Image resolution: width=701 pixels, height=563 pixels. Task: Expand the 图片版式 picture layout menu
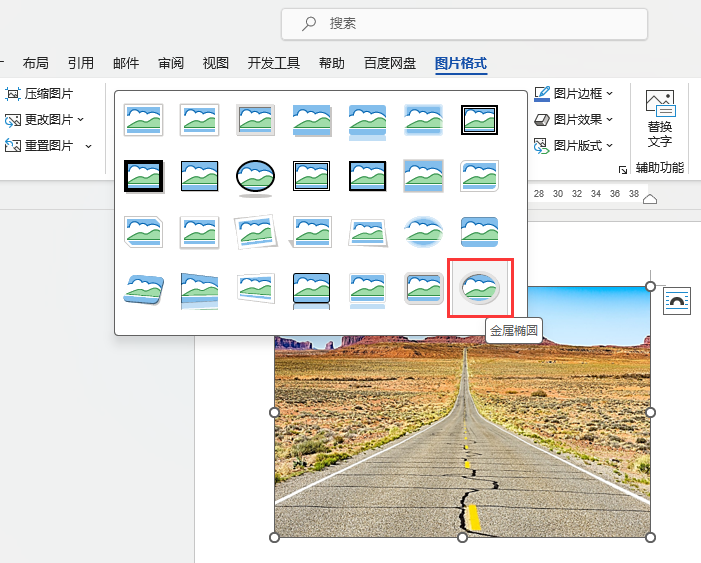pos(574,146)
